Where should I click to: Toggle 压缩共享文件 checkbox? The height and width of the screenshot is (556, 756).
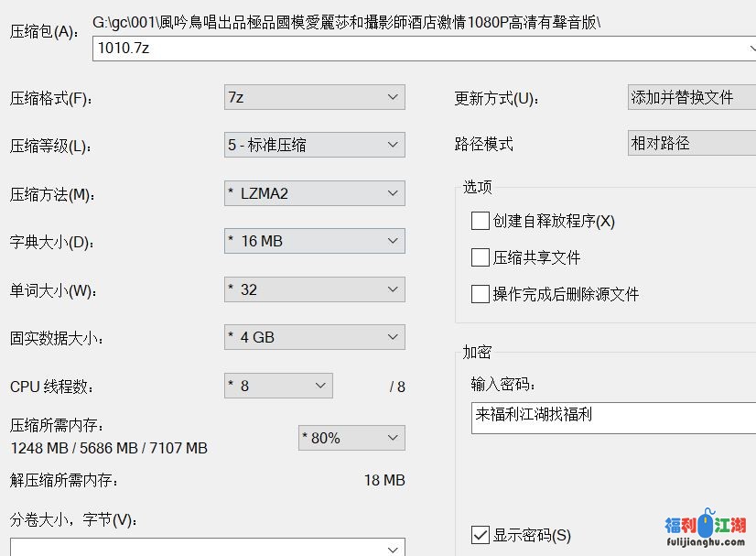481,257
